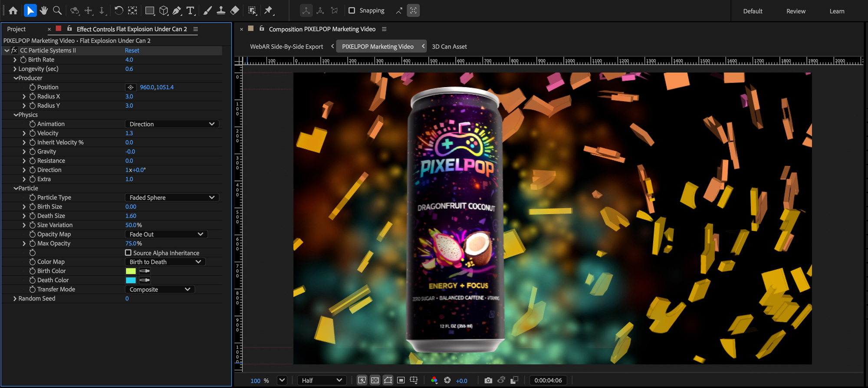Open the WebAR Side-By-Side Export tab

coord(286,46)
